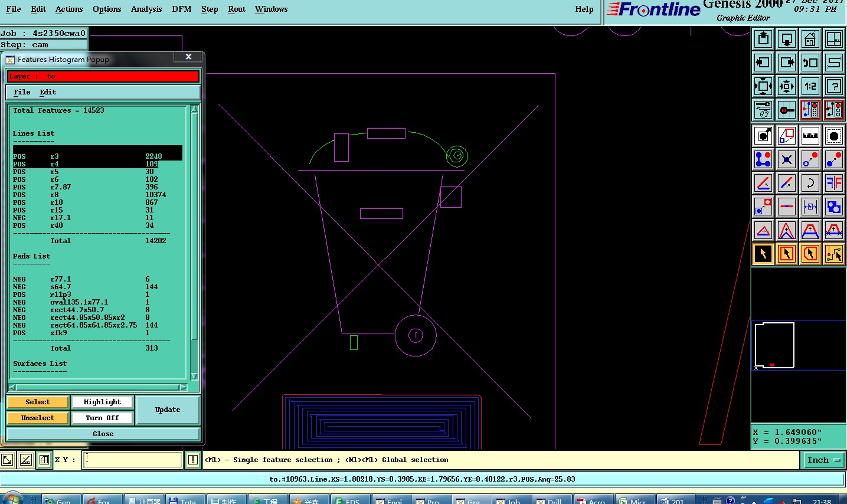Click the X Y coordinate input field
847x504 pixels.
[x=132, y=460]
